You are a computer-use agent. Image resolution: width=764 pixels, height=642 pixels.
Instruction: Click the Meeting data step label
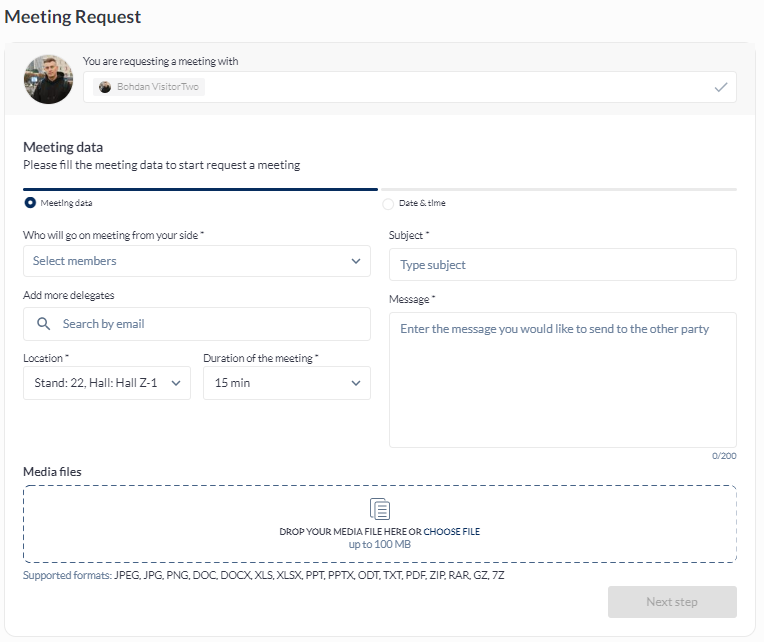tap(67, 203)
